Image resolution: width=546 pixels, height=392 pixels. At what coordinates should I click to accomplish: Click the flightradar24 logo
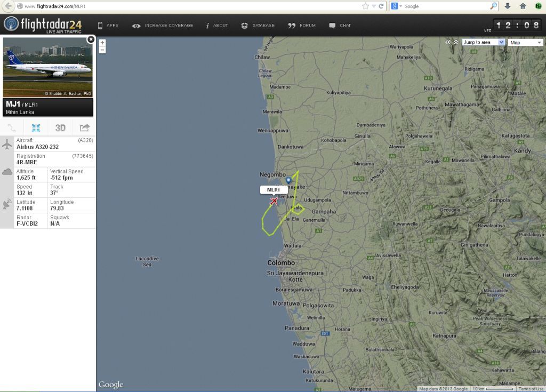tap(43, 25)
